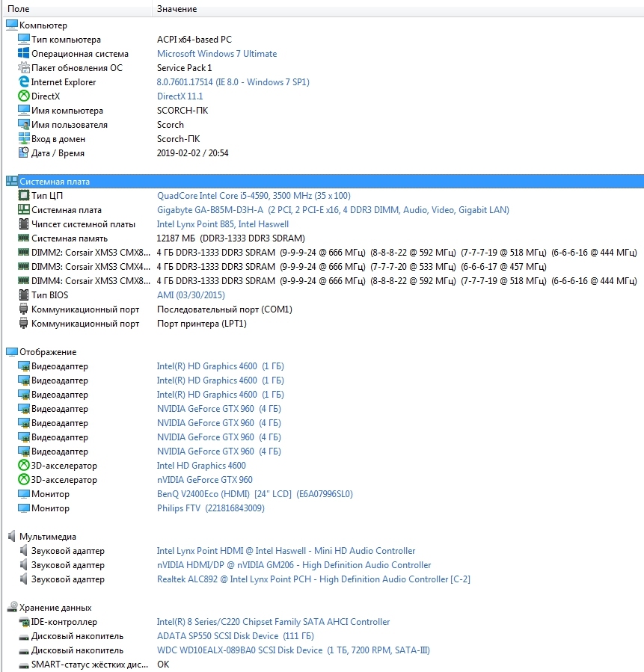Click the Тип ЦП processor icon

24,195
